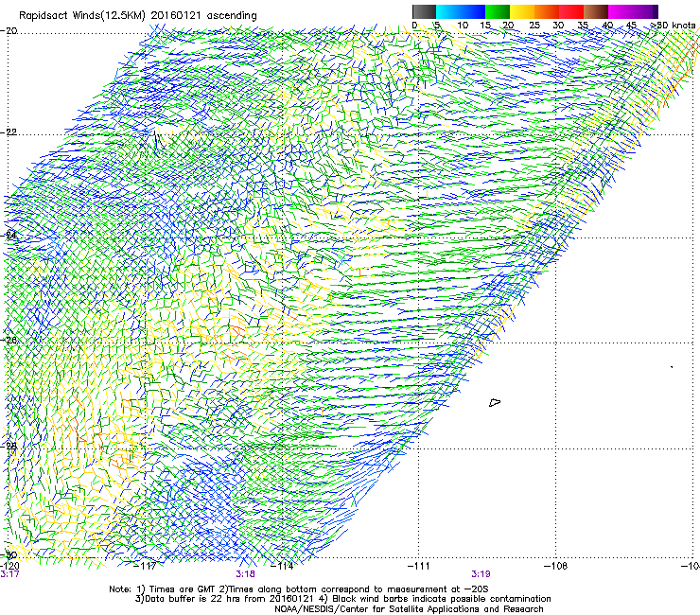Click the brown 35-40 knots color swatch
Image resolution: width=700 pixels, height=615 pixels.
596,11
